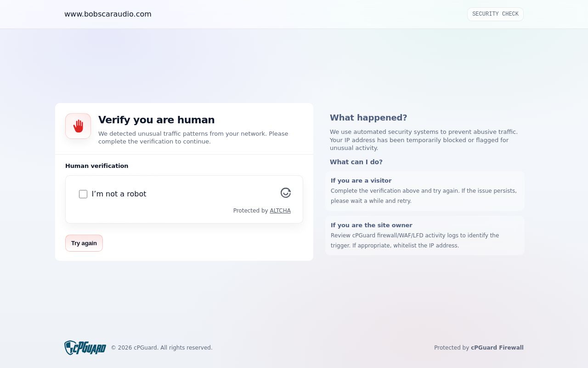Click the If you are a visitor card

(x=425, y=191)
